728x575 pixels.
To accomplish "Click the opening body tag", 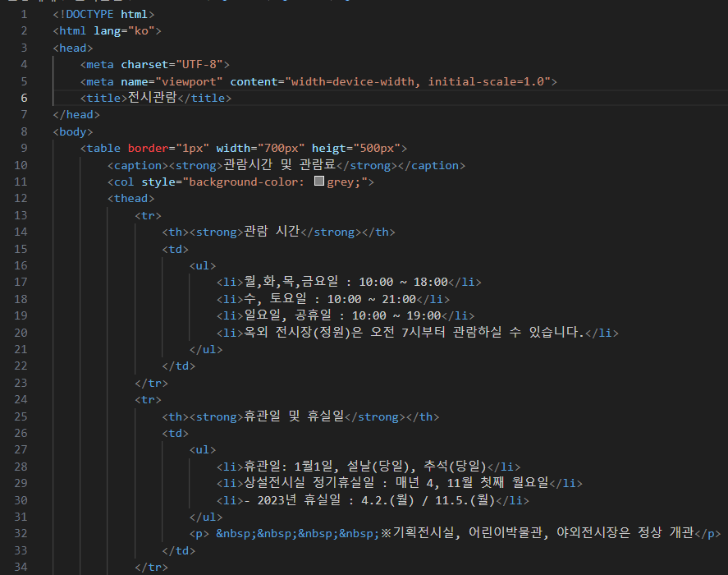I will point(73,132).
